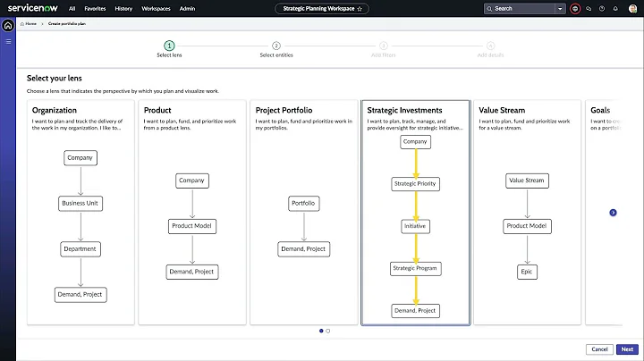The image size is (644, 361).
Task: Open the Workspaces menu
Action: click(156, 8)
